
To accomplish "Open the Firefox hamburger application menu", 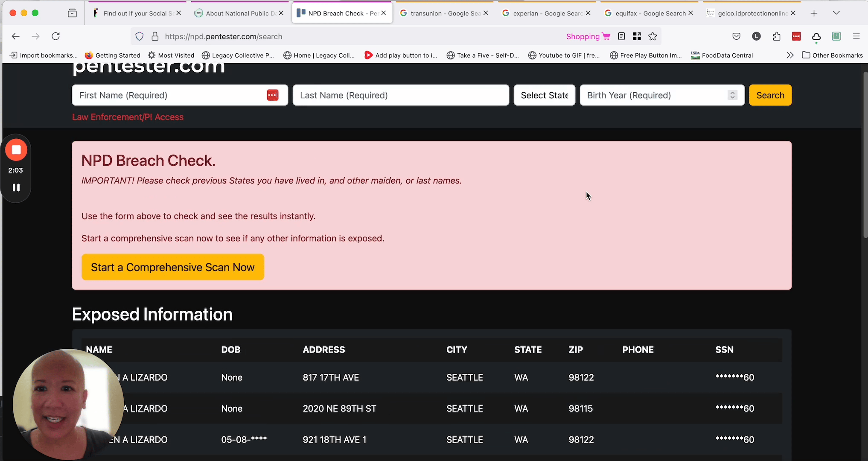I will [856, 36].
